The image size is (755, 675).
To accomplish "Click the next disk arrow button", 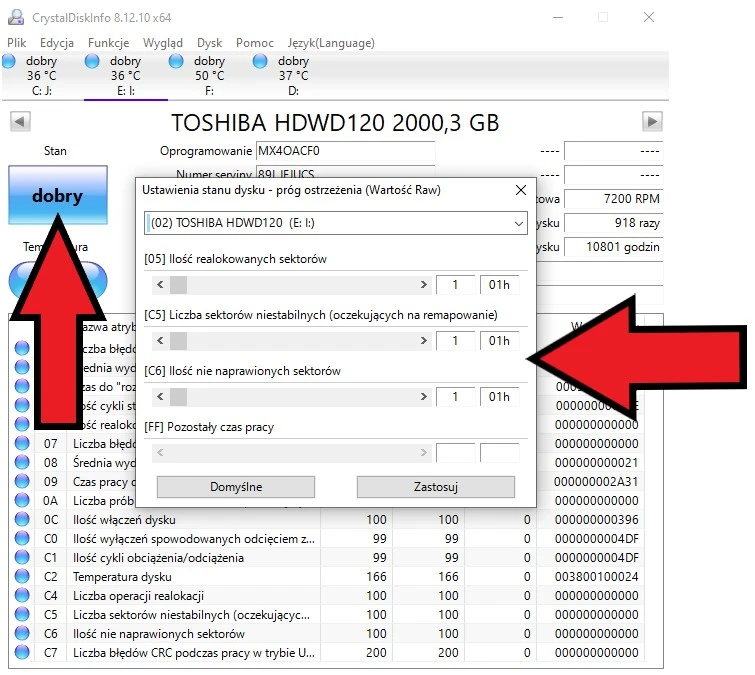I will click(x=652, y=122).
